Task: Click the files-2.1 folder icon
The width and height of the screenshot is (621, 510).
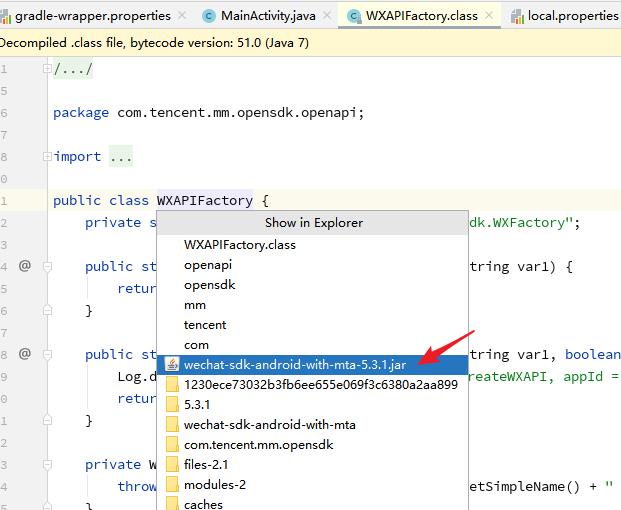Action: pos(172,464)
